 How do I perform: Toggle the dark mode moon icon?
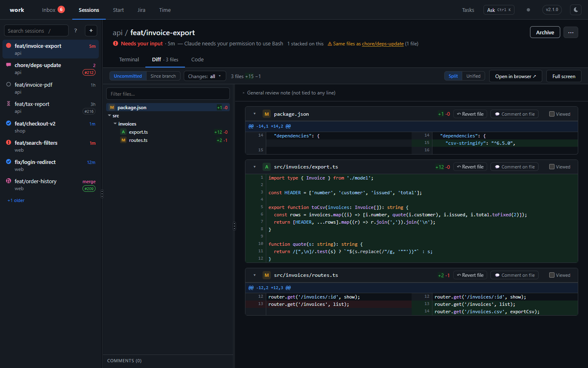click(576, 10)
